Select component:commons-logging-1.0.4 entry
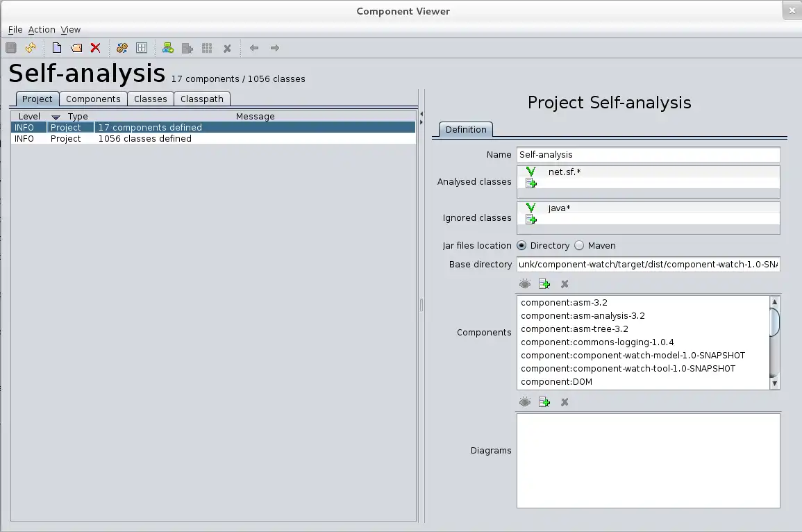 (x=644, y=342)
